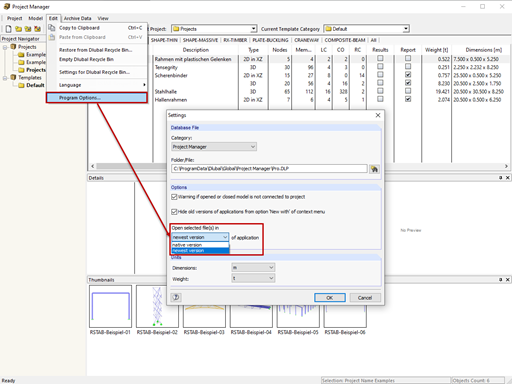This screenshot has height=384, width=512.
Task: Click the Templates cube icon in navigator
Action: (x=13, y=77)
